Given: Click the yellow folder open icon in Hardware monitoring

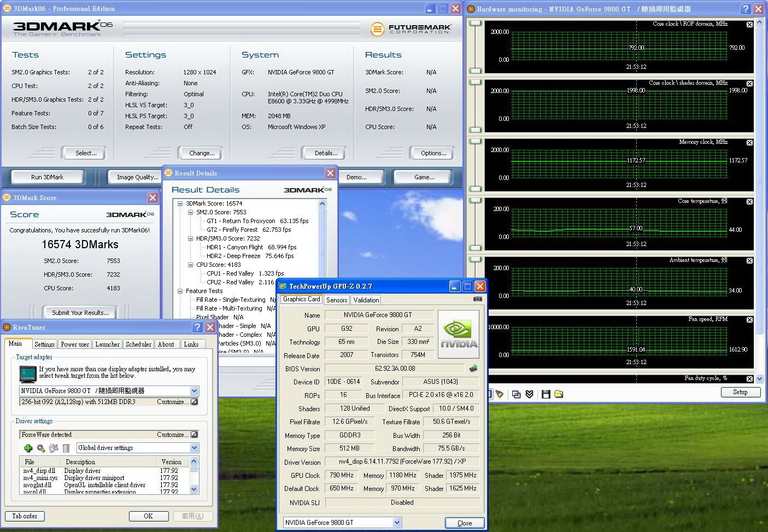Looking at the screenshot, I should 559,394.
